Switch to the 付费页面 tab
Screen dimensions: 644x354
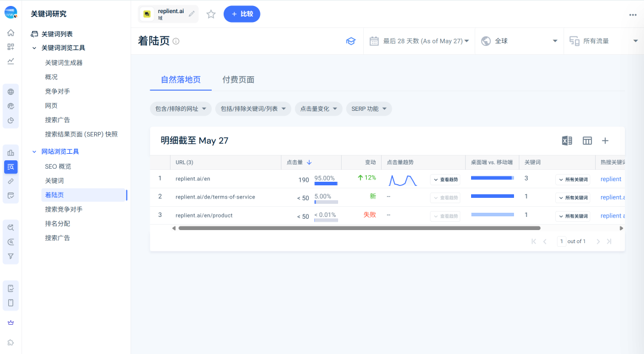(x=238, y=80)
